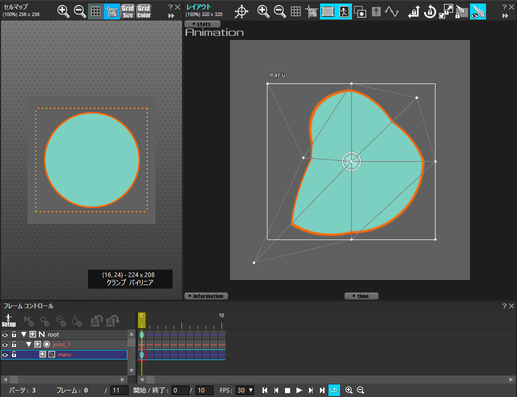Toggle grid snap in layout panel
This screenshot has height=397, width=517.
(x=312, y=12)
